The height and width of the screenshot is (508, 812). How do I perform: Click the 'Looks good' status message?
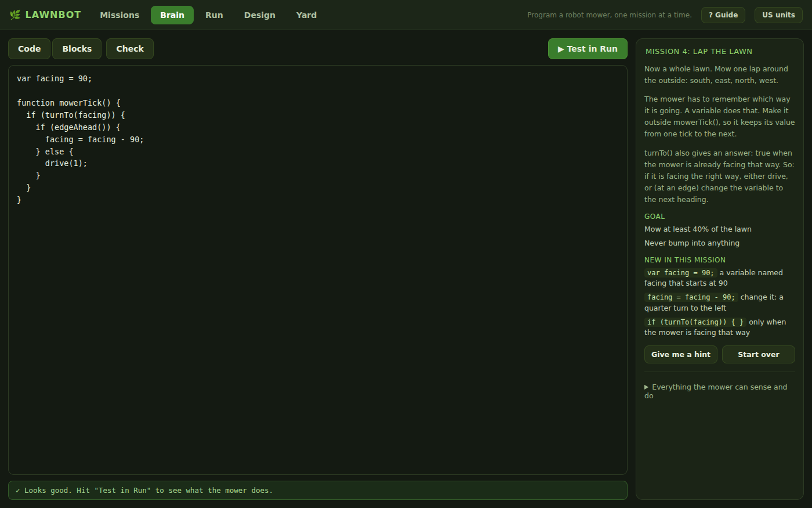click(318, 491)
